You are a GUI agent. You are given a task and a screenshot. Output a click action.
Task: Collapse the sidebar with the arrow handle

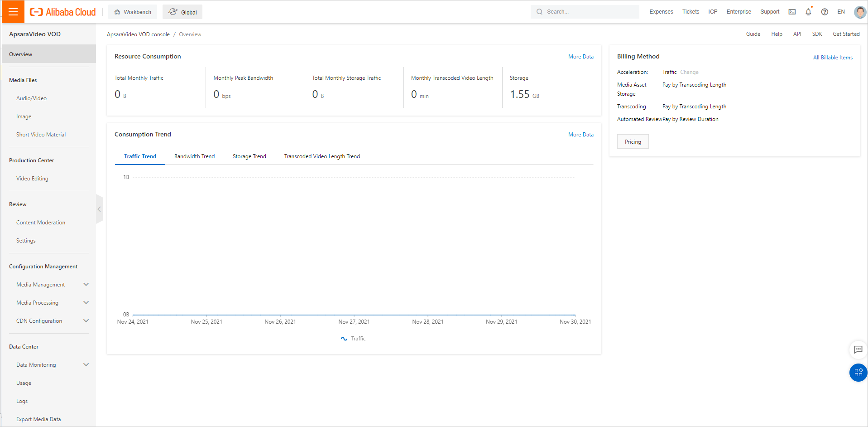(x=99, y=209)
